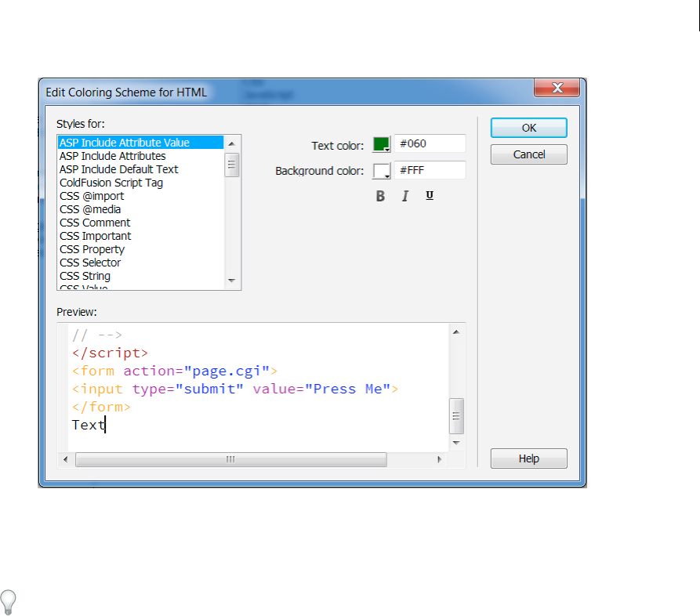Select ASP Include Attribute Value style
This screenshot has width=700, height=616.
pyautogui.click(x=140, y=143)
